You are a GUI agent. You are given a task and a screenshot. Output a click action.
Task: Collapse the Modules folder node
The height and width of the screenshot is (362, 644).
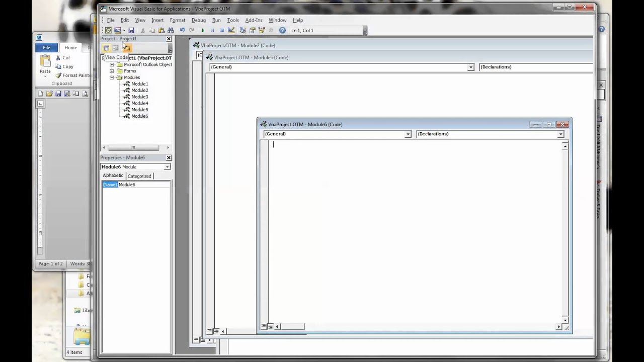pyautogui.click(x=112, y=77)
